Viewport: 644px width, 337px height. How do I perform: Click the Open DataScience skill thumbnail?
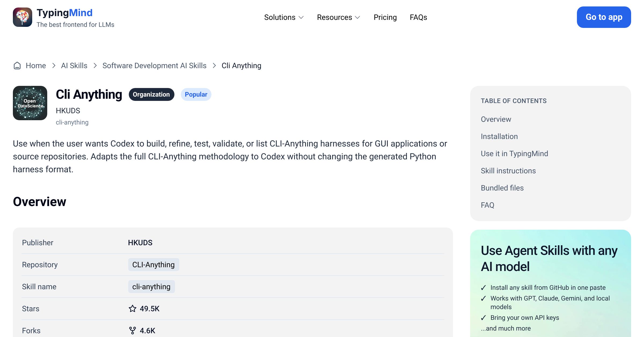[30, 103]
